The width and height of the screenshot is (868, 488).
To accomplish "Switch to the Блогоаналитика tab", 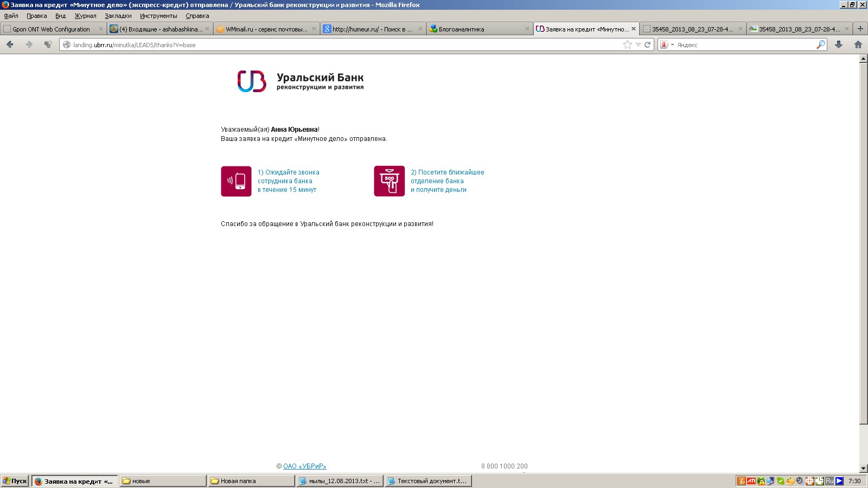I will pyautogui.click(x=479, y=29).
